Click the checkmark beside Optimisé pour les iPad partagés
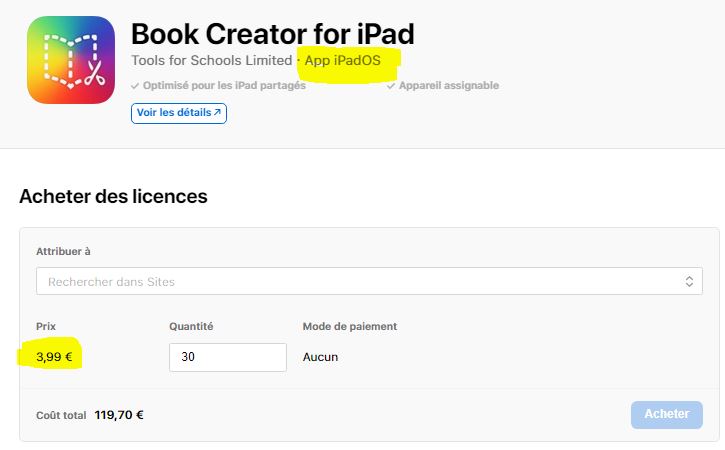 [135, 86]
